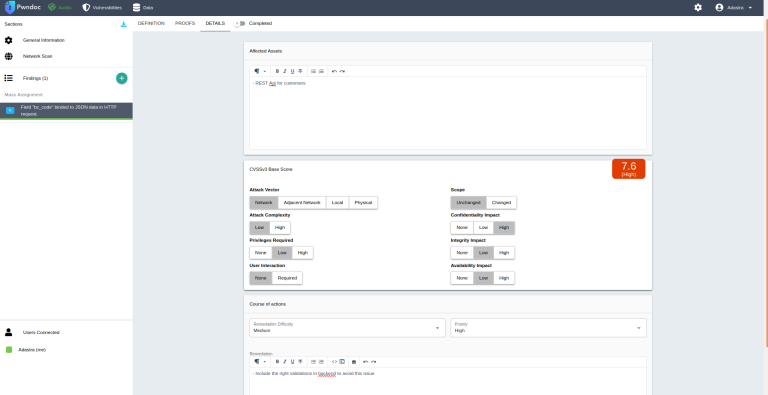Open Data in the top navigation
Screen dimensions: 768x395
[x=143, y=8]
